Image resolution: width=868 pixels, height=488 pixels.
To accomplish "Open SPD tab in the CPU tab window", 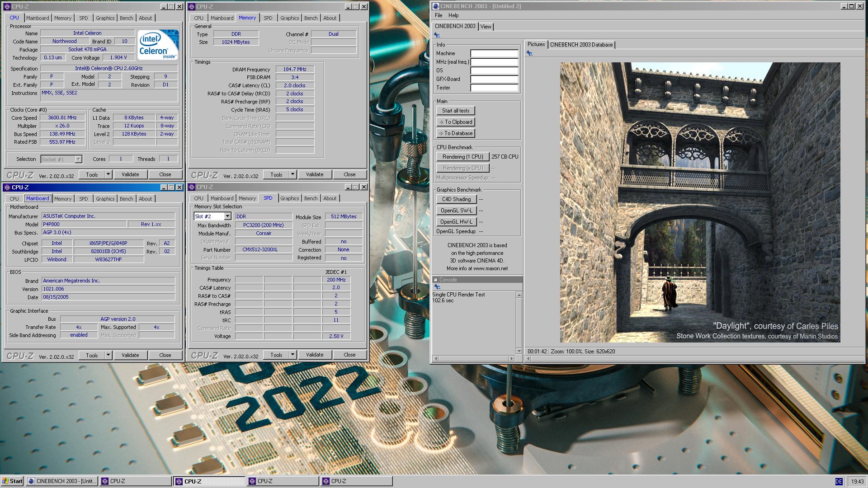I will [x=84, y=18].
